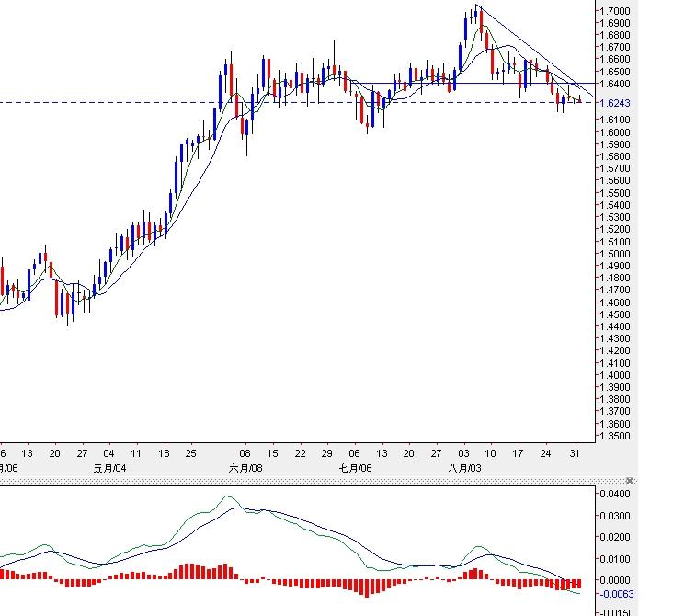Click the 1.3500 price axis label

point(615,436)
